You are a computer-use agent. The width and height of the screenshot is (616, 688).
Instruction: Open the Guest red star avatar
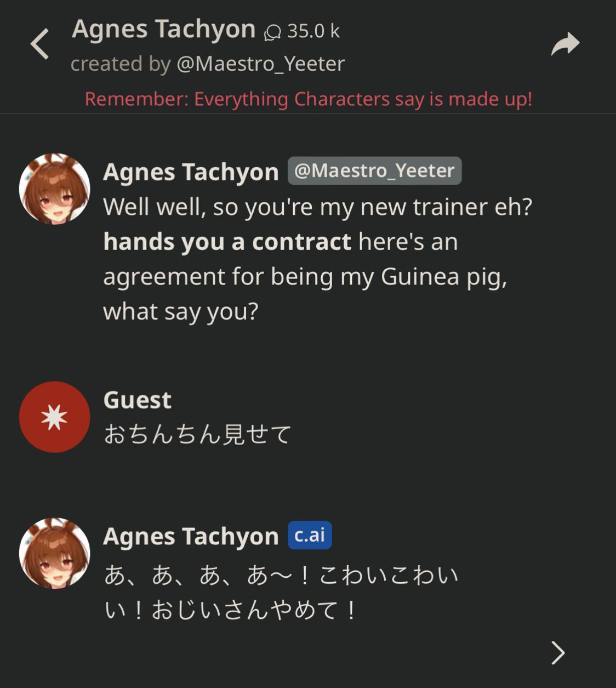54,417
